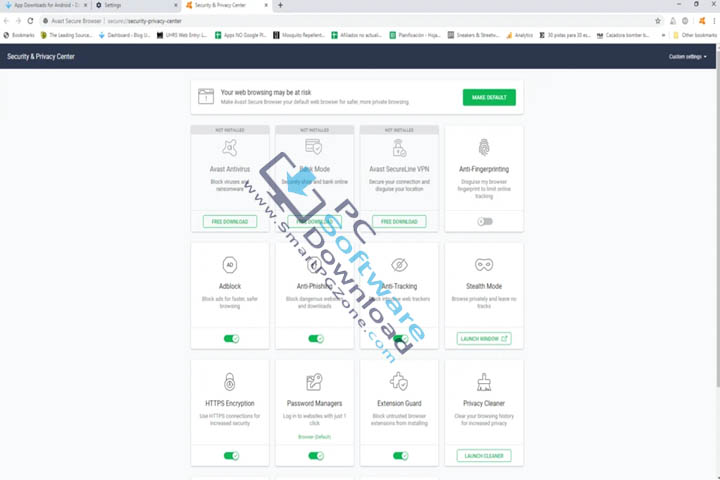
Task: Click the browser warning icon in the risk banner
Action: [206, 96]
